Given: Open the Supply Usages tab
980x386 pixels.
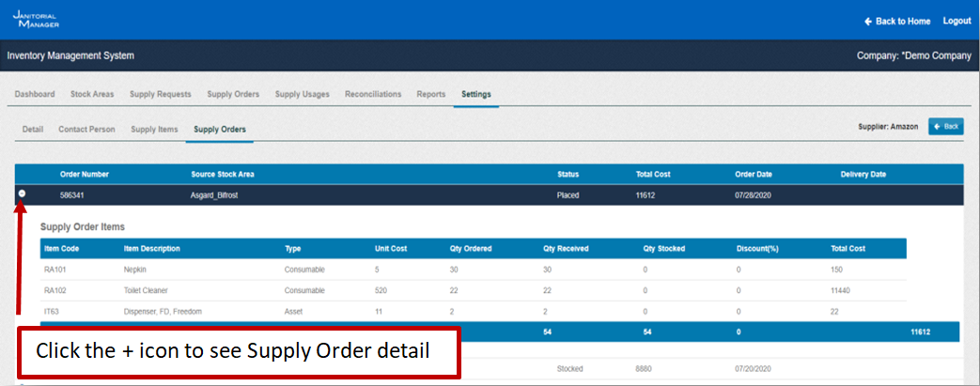Looking at the screenshot, I should tap(302, 94).
